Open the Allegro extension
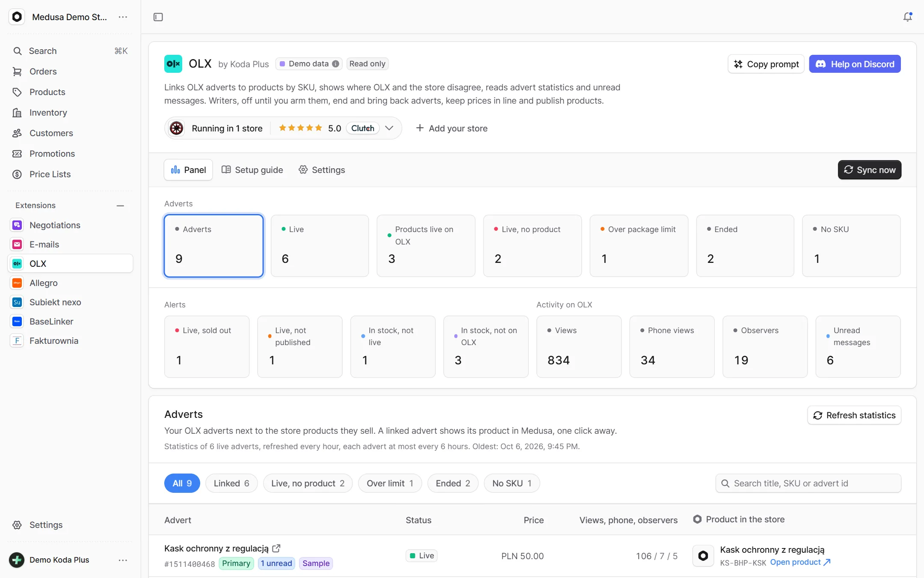Image resolution: width=924 pixels, height=578 pixels. [x=70, y=283]
